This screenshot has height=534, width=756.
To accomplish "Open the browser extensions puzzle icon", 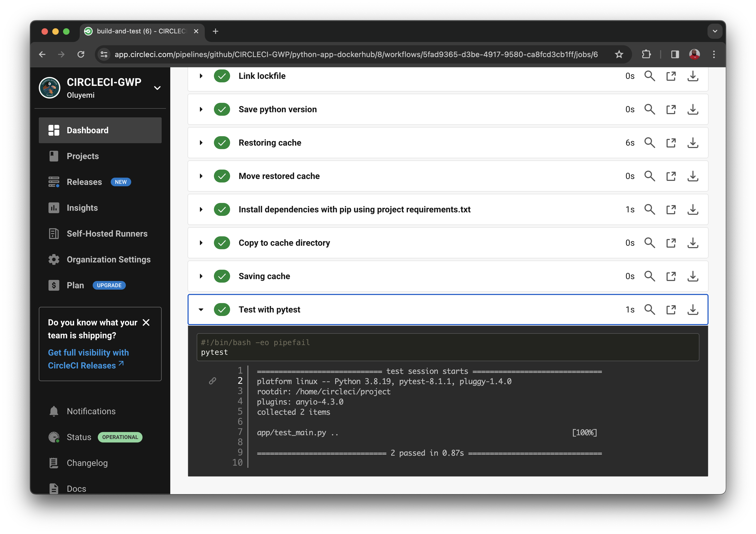I will coord(646,54).
